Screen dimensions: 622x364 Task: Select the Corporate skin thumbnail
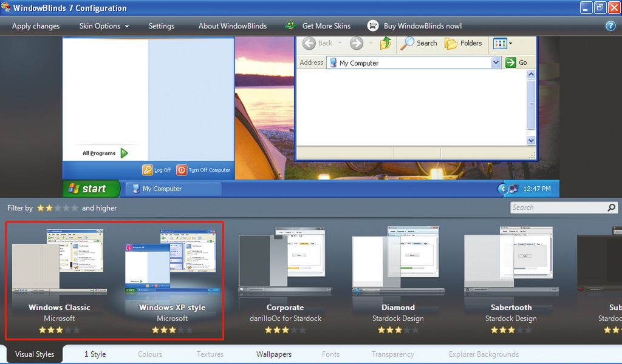(285, 261)
